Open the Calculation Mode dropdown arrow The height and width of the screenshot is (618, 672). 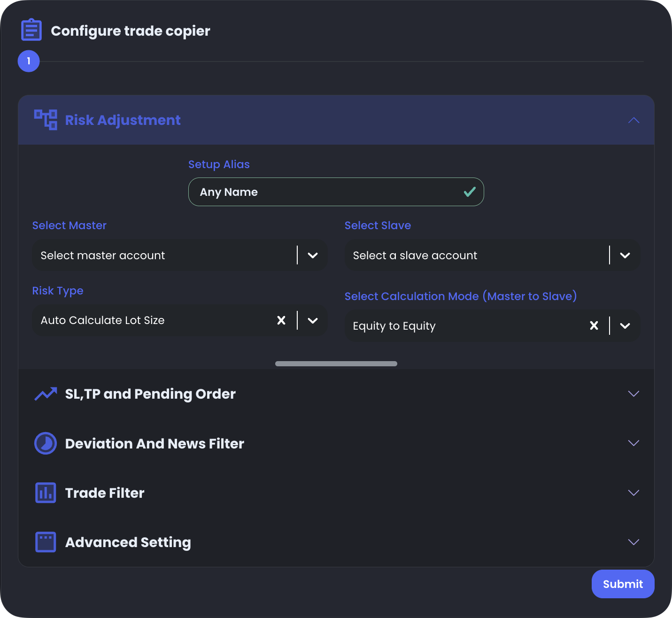(x=625, y=326)
